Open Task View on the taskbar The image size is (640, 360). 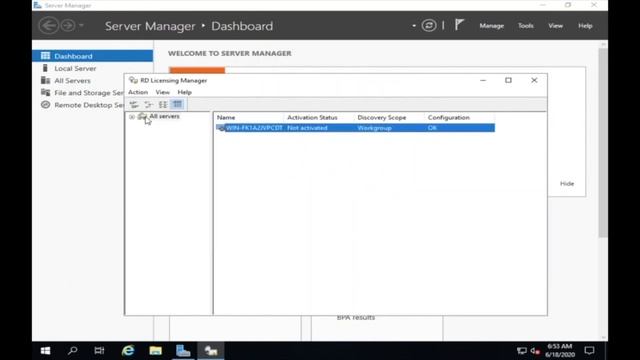coord(99,351)
